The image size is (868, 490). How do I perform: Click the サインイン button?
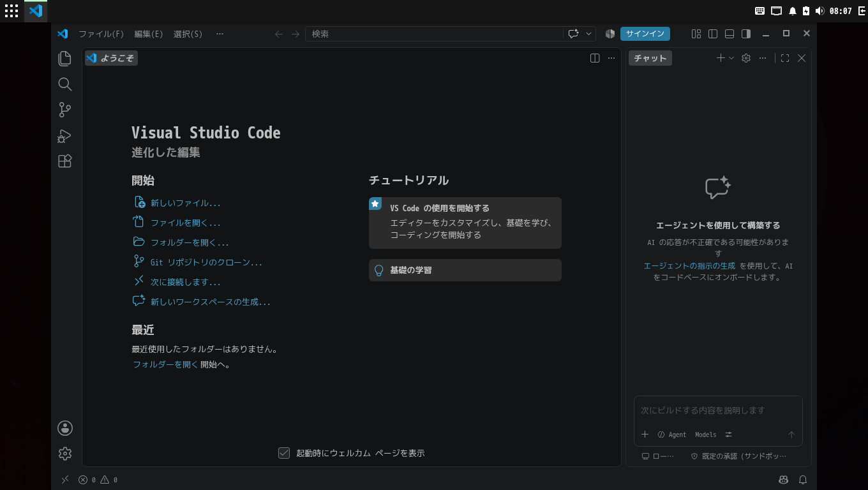click(x=645, y=34)
